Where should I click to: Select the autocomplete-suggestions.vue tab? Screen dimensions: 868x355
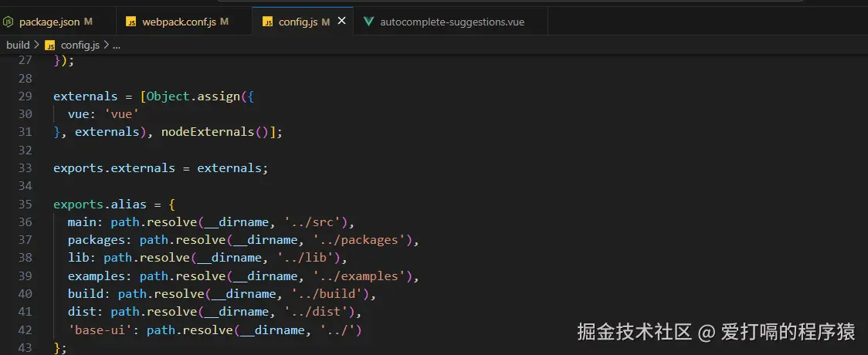click(x=452, y=22)
